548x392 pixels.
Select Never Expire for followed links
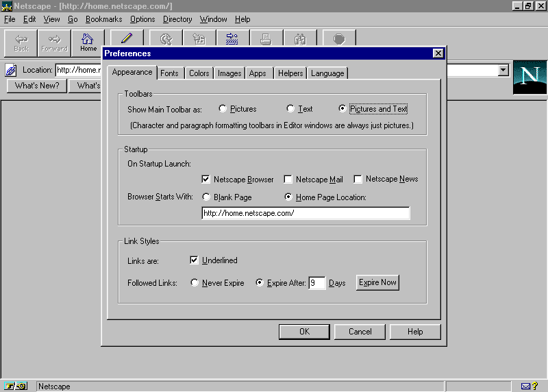[195, 282]
